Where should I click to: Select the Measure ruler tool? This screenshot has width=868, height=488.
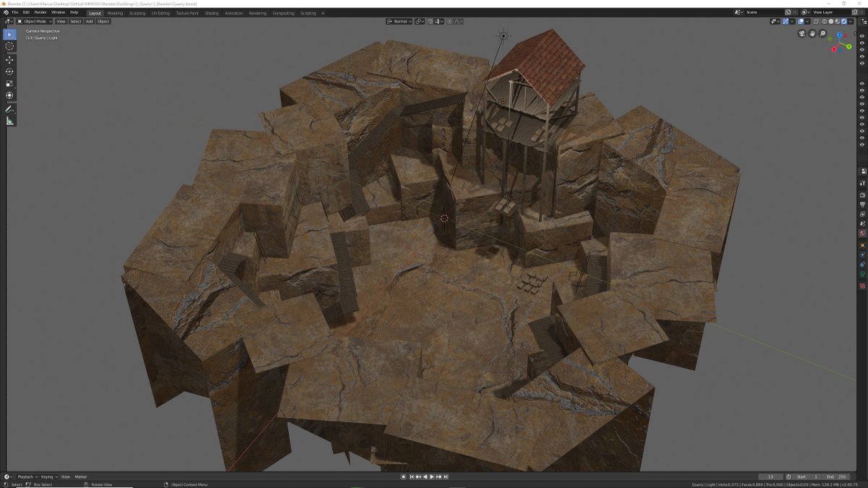[x=9, y=121]
